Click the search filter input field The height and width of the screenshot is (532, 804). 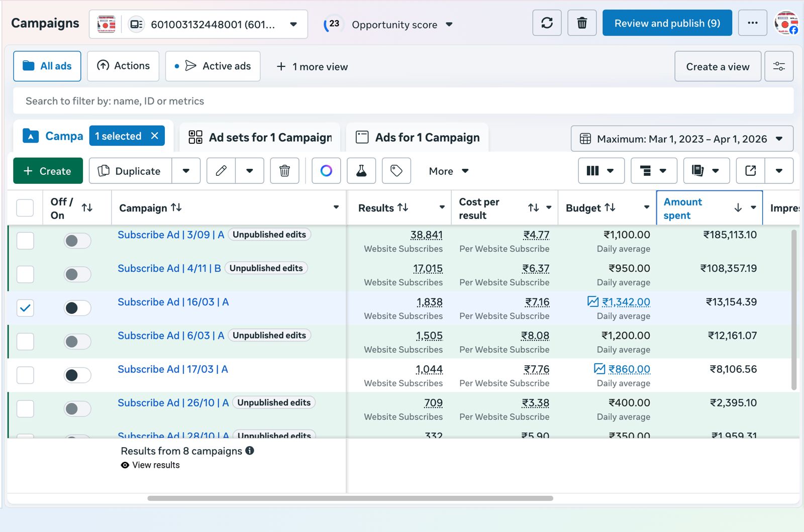[403, 101]
